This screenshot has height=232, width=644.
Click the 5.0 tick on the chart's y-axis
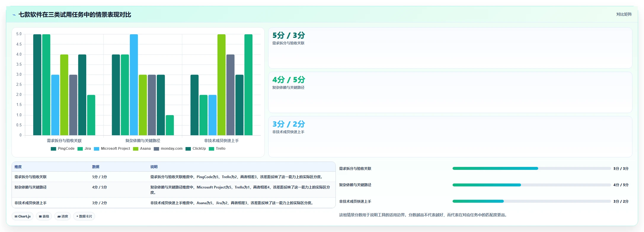pyautogui.click(x=19, y=34)
